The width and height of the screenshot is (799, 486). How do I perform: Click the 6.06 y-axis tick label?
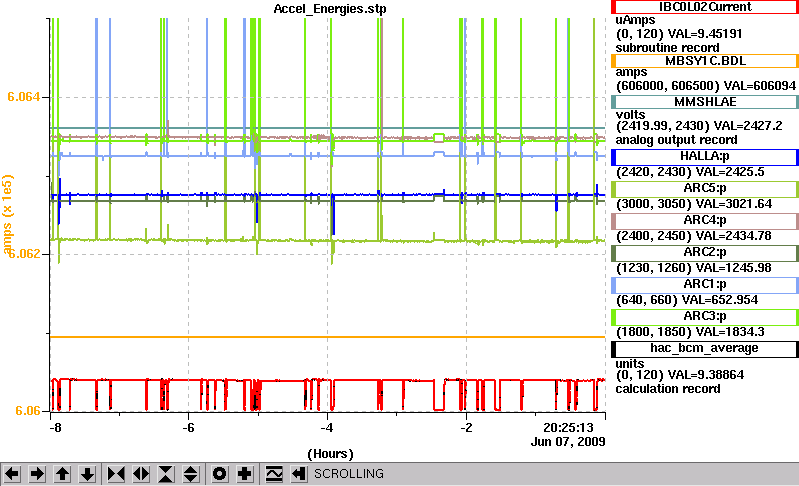pyautogui.click(x=28, y=411)
